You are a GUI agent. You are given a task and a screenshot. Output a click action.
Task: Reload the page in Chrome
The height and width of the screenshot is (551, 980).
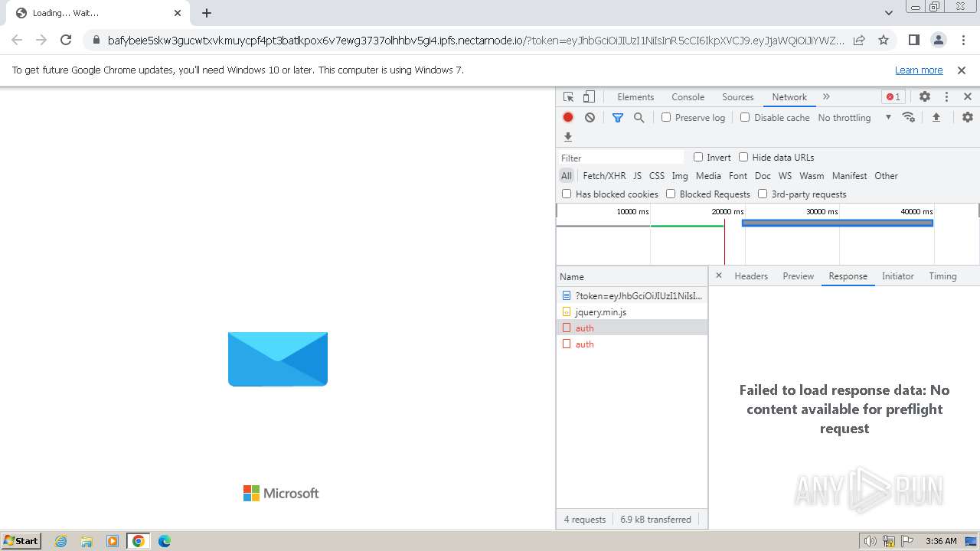pos(66,41)
